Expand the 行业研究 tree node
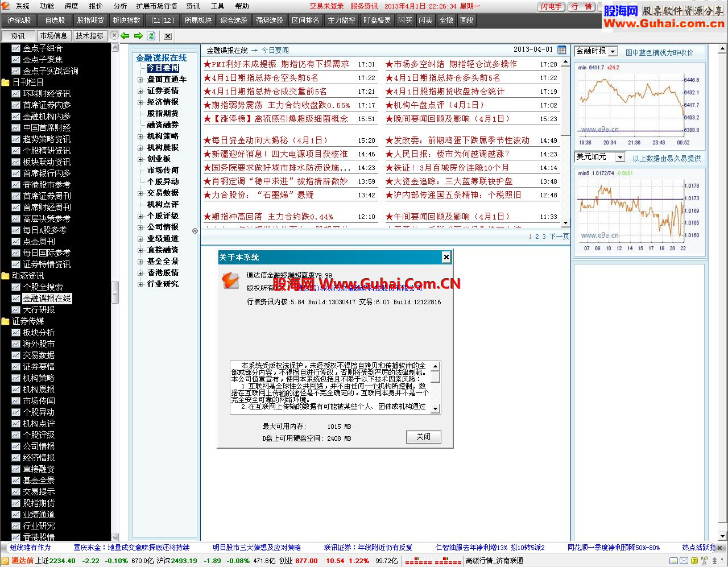728x567 pixels. (x=140, y=284)
